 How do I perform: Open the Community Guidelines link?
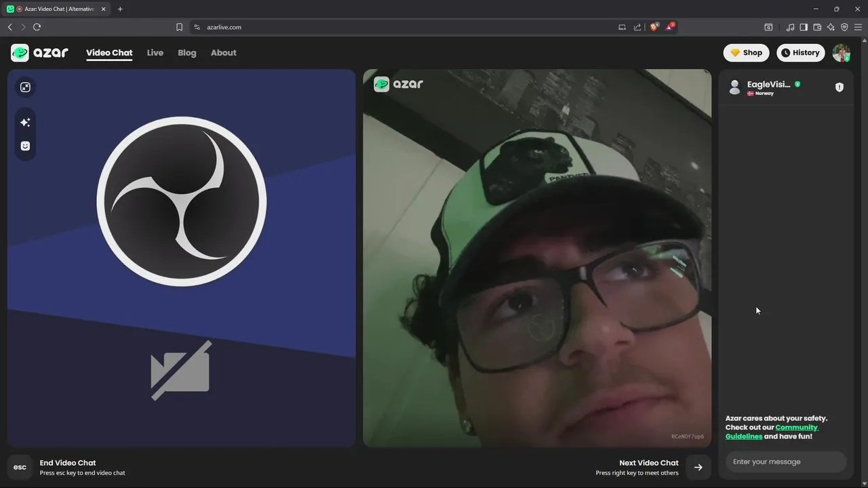[772, 432]
